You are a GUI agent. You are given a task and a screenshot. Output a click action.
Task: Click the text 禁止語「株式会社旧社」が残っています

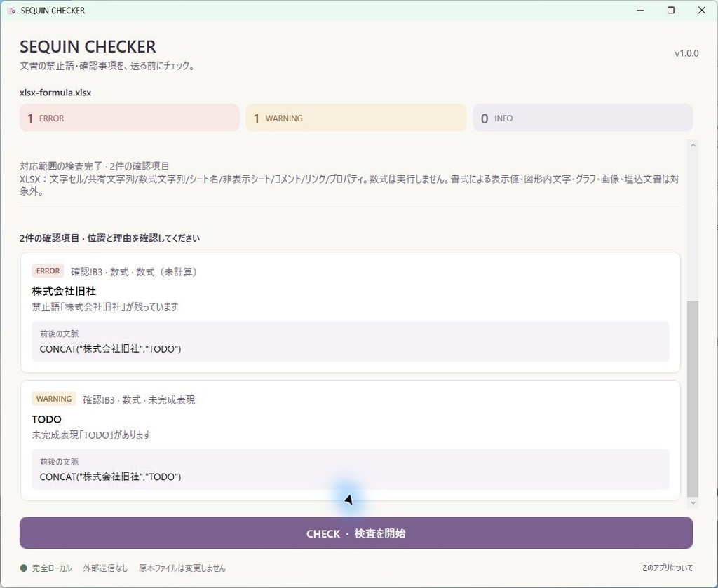click(x=105, y=307)
